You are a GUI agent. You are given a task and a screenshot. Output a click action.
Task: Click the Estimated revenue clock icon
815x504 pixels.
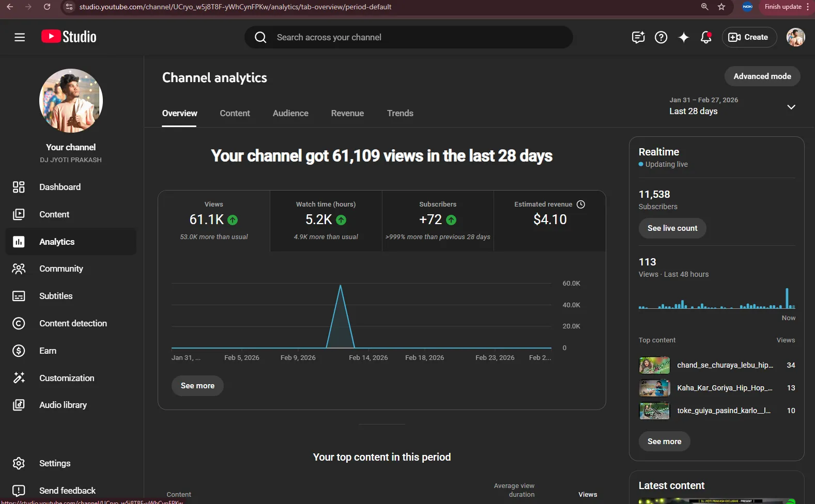pyautogui.click(x=581, y=204)
